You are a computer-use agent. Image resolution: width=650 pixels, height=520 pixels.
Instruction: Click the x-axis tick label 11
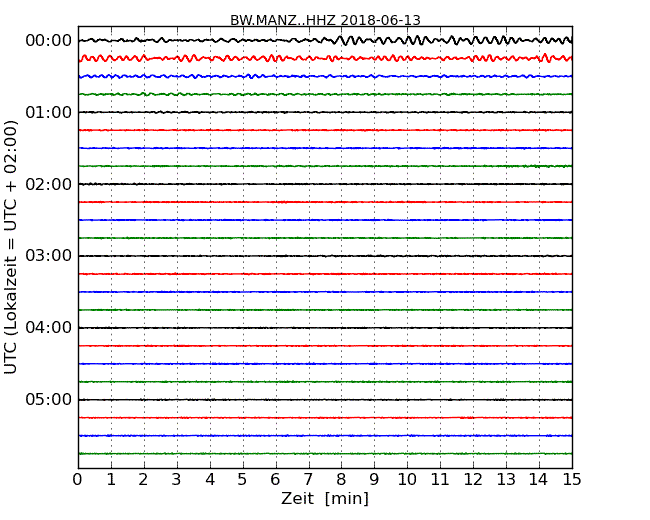(440, 480)
